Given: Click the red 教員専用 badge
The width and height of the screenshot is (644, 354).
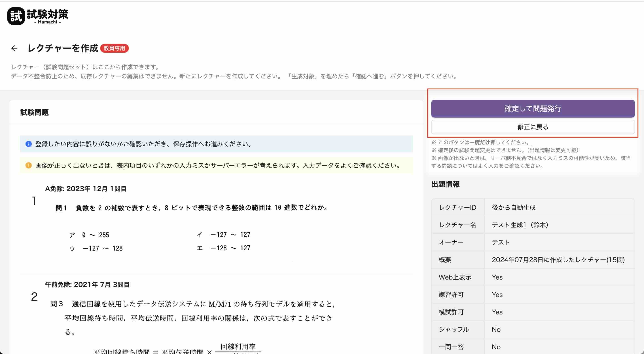Looking at the screenshot, I should [114, 48].
